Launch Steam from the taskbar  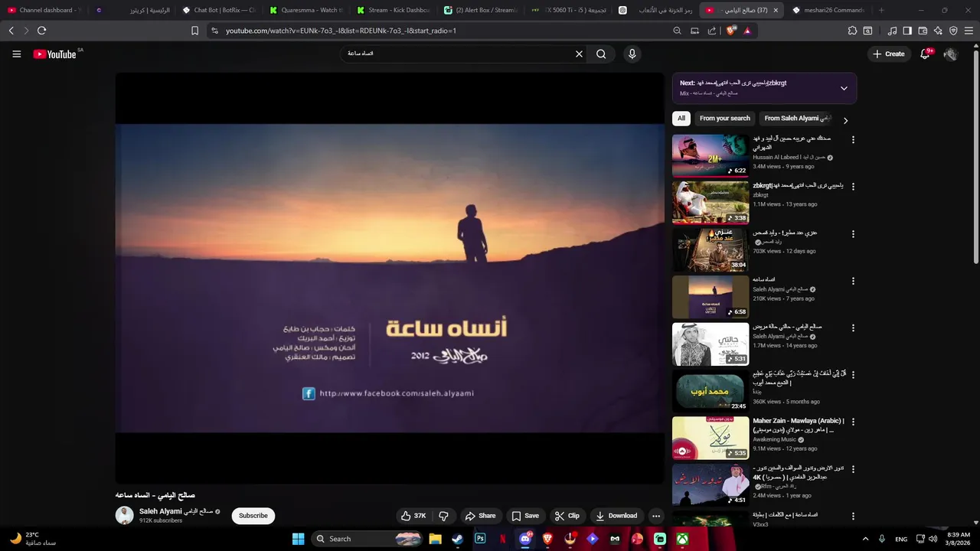tap(457, 539)
